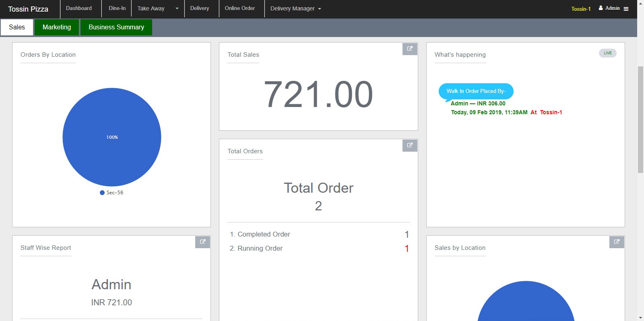Switch to the Business Summary tab
644x321 pixels.
point(116,27)
